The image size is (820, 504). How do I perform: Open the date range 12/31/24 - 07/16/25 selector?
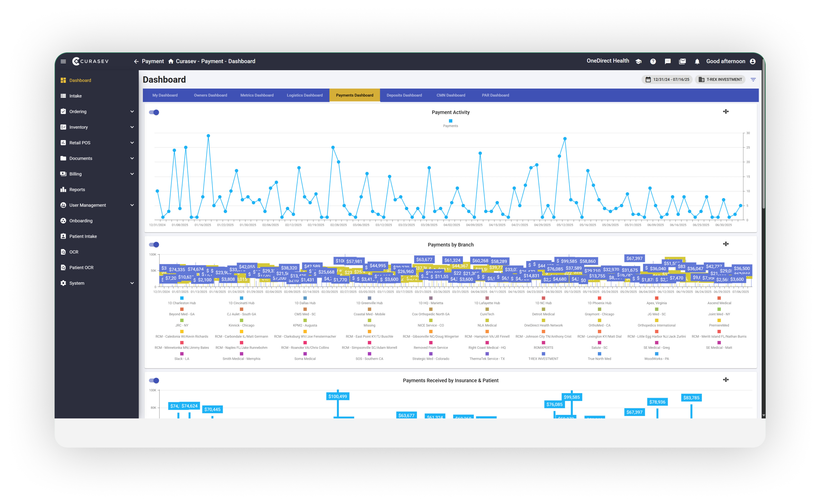tap(667, 80)
